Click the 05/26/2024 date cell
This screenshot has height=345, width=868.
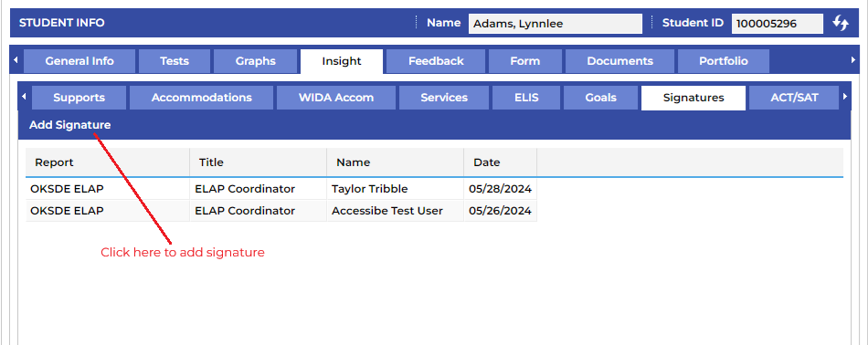pos(501,211)
